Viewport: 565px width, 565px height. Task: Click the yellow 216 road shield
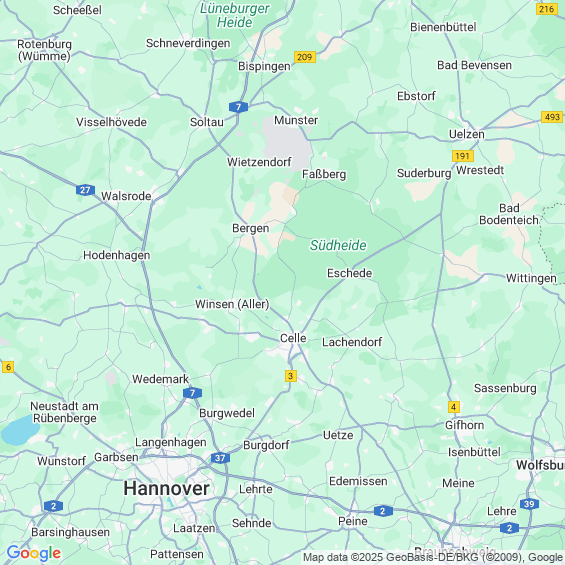[x=547, y=9]
